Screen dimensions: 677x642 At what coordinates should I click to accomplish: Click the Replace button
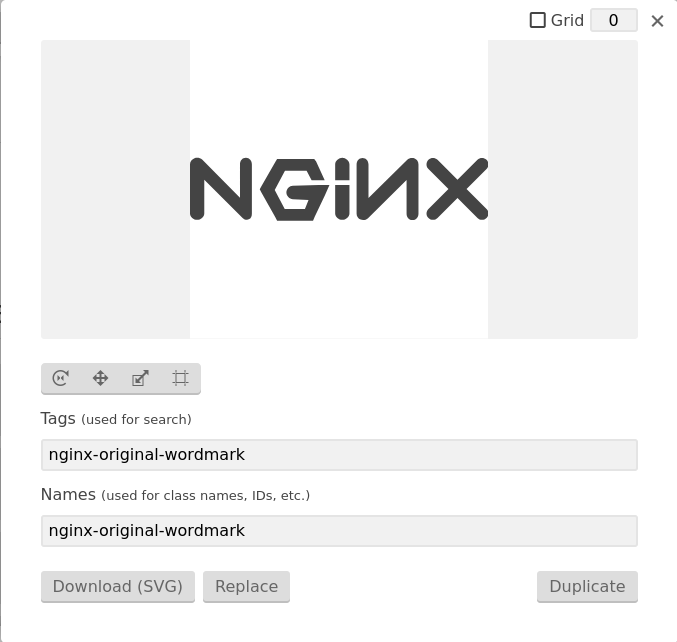247,586
